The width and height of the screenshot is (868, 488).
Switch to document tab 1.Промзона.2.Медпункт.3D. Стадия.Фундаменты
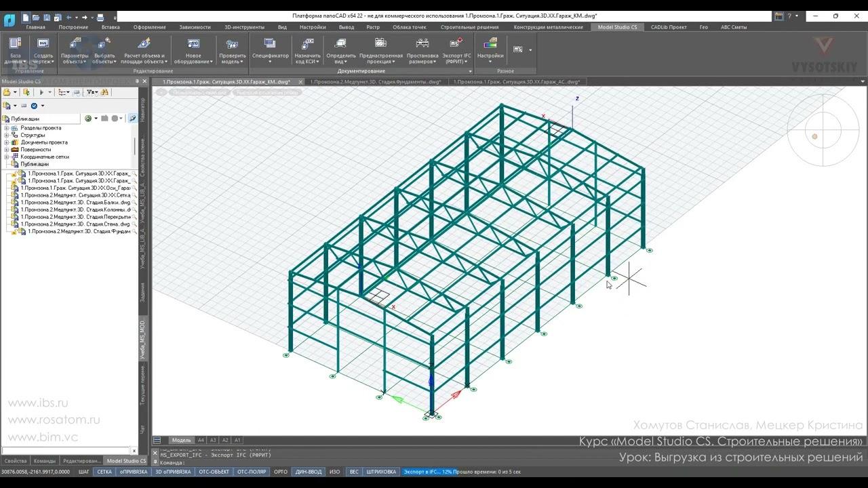coord(375,82)
